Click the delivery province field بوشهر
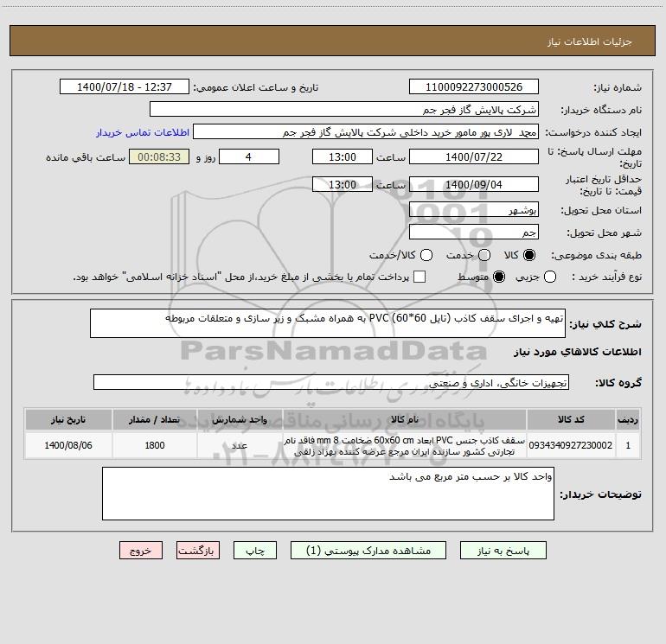666x644 pixels. coord(474,210)
